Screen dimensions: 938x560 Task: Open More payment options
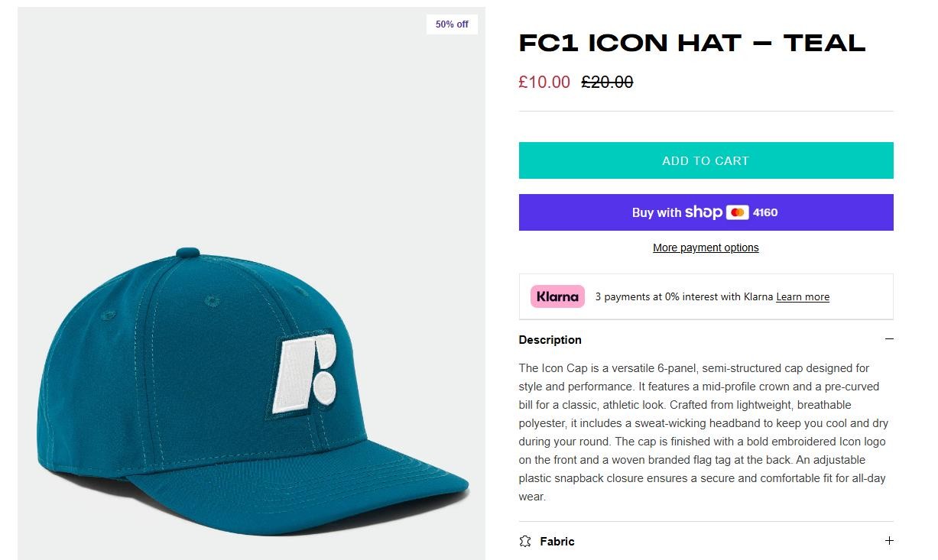[706, 248]
